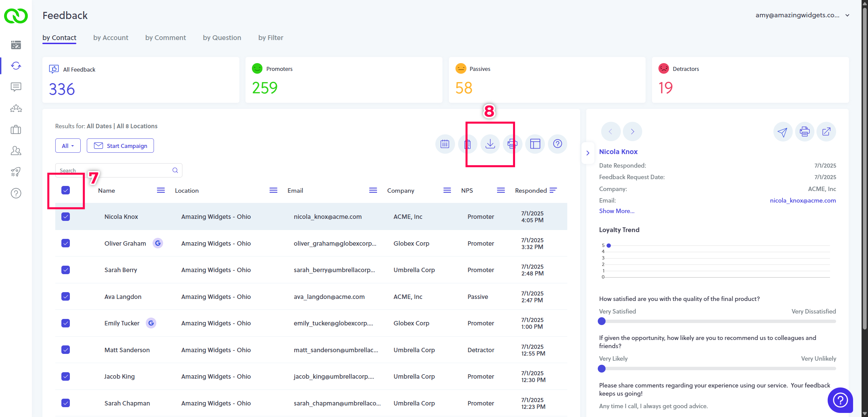Switch to the by Question tab

(x=222, y=38)
